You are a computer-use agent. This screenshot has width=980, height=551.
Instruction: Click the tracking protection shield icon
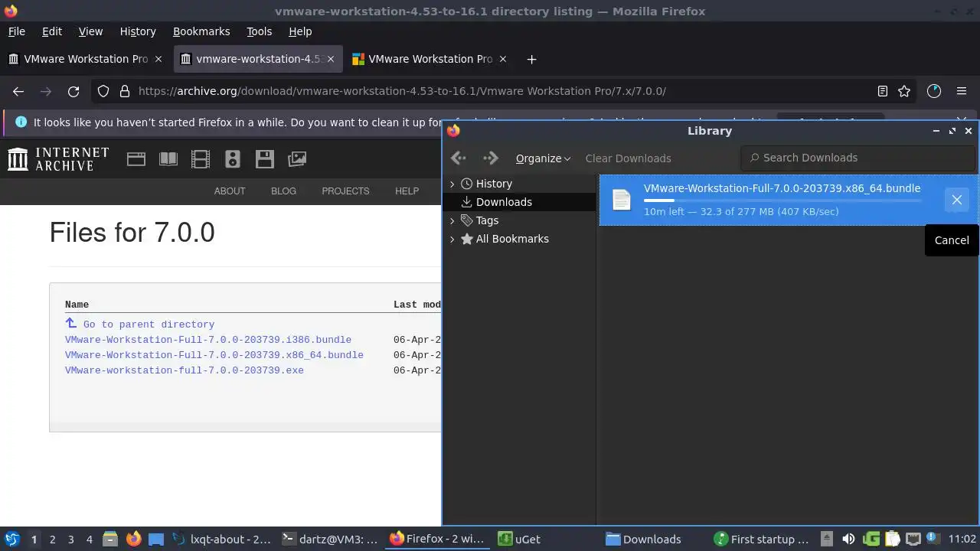click(x=104, y=91)
